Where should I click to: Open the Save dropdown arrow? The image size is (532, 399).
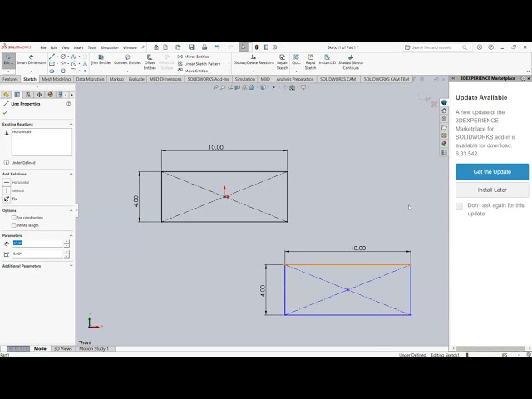(198, 47)
